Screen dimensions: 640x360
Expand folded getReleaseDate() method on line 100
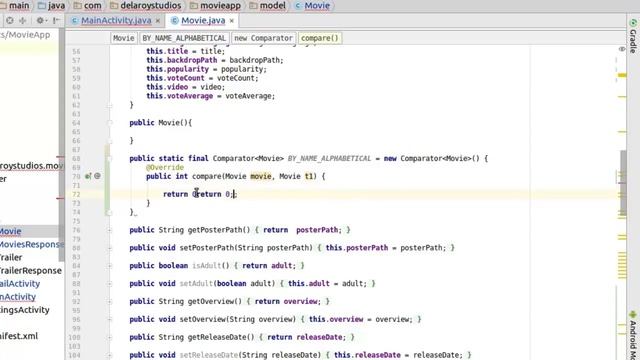[109, 338]
